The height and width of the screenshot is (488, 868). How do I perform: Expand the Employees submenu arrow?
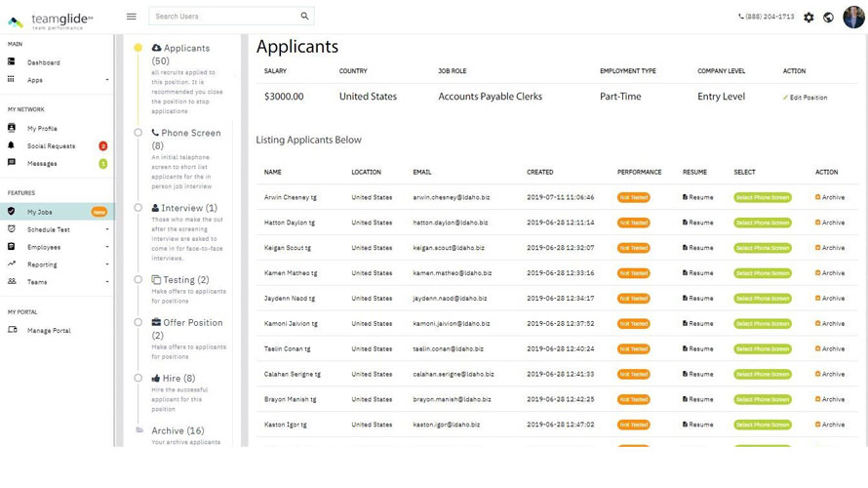pos(107,247)
